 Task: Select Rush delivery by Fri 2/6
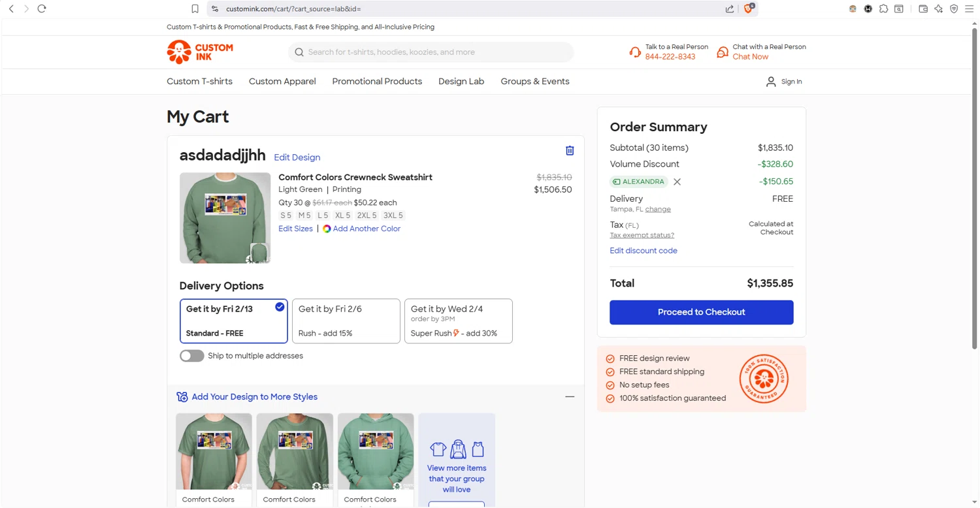(x=346, y=321)
